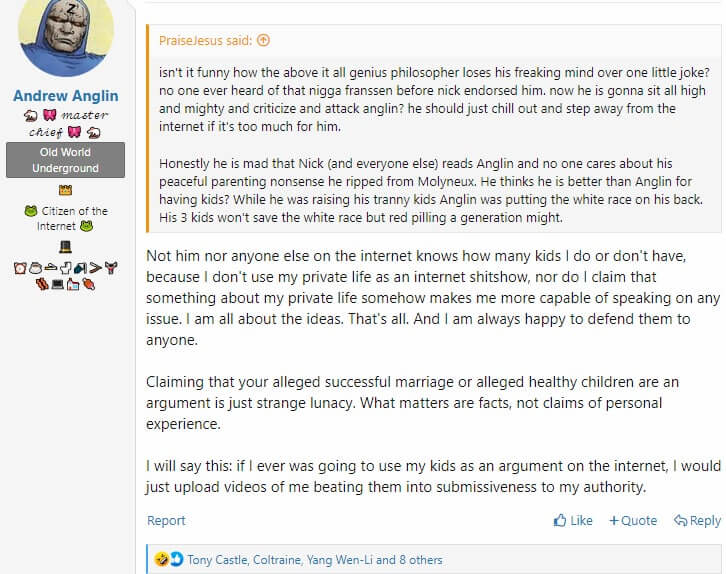Click the black top hat badge
Viewport: 726px width, 574px height.
(65, 247)
